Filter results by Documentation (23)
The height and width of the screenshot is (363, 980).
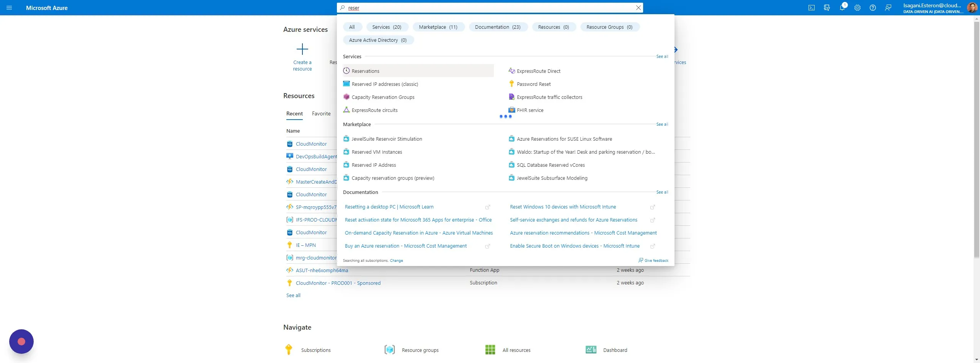(498, 27)
